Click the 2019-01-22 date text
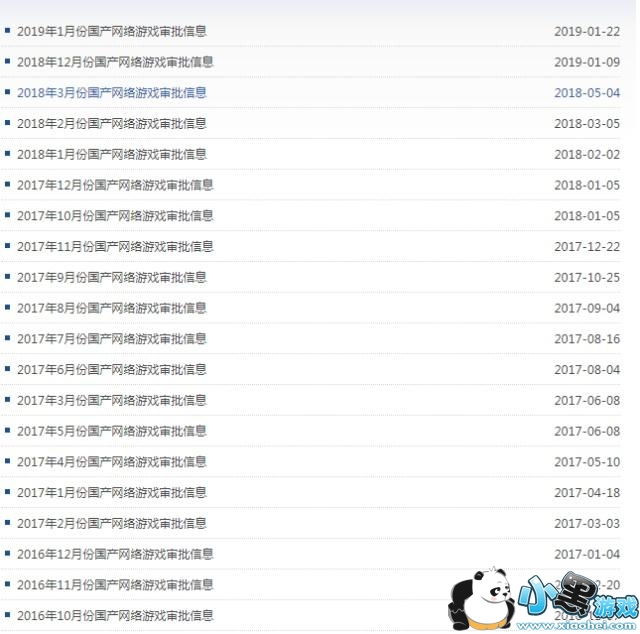 [587, 31]
